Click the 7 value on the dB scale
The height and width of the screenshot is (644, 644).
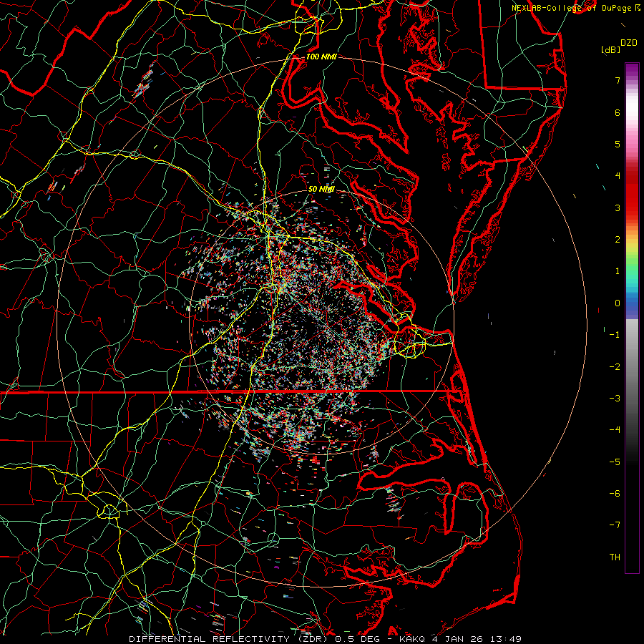(618, 80)
